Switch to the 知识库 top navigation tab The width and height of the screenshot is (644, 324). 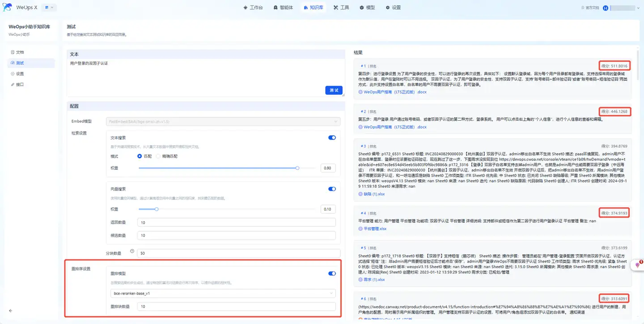pyautogui.click(x=314, y=7)
